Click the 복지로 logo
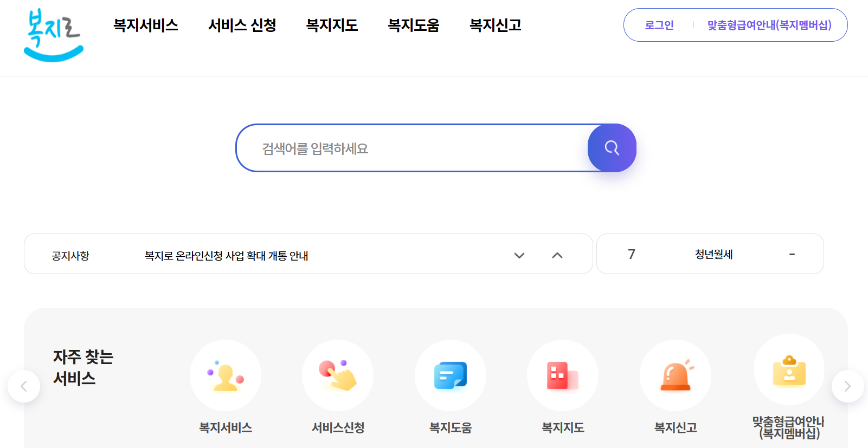 pos(53,35)
